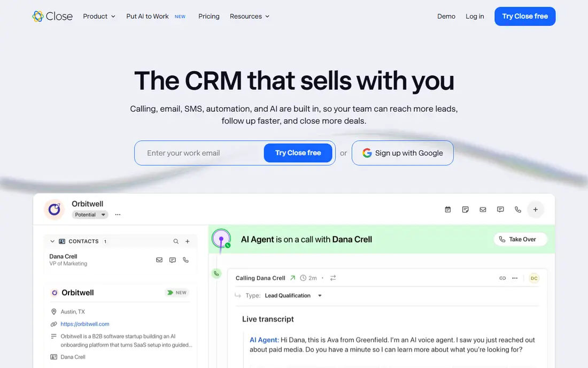588x368 pixels.
Task: Click the Live transcript heading
Action: tap(268, 319)
